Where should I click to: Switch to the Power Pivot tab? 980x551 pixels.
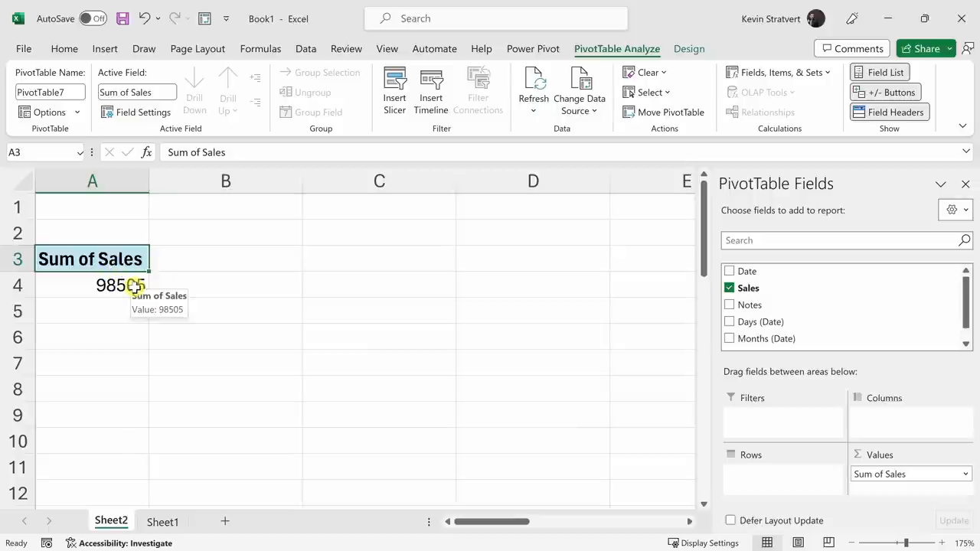coord(533,48)
